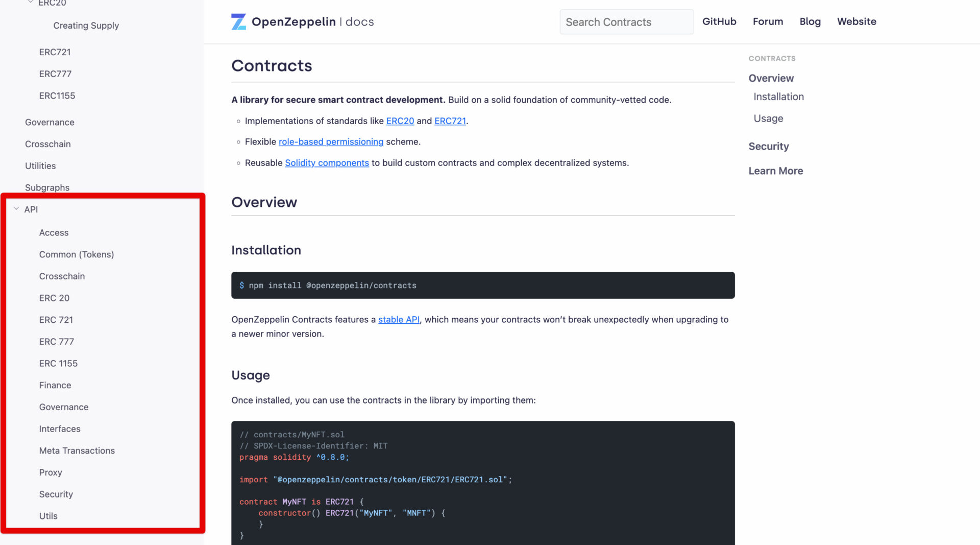980x545 pixels.
Task: Open Meta Transactions under API
Action: click(x=77, y=451)
